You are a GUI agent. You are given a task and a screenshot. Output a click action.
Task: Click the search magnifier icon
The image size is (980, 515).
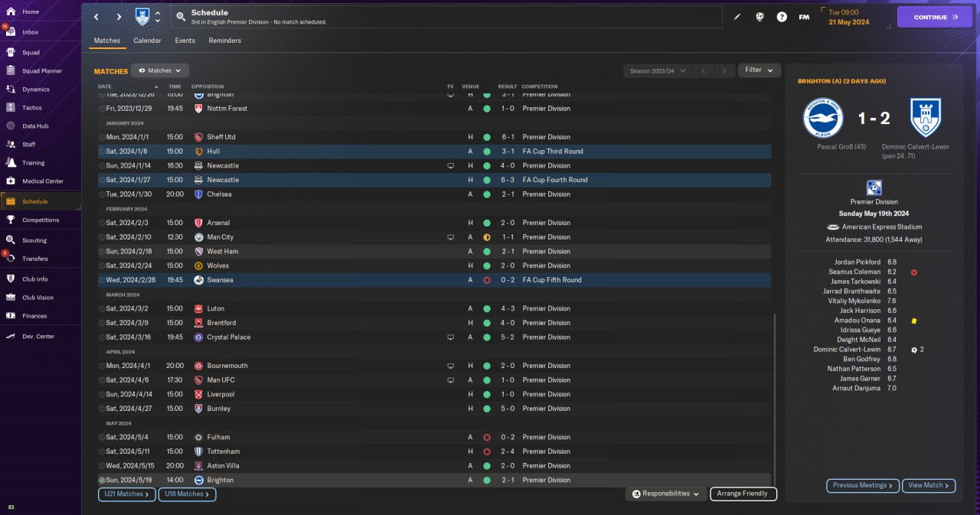point(180,17)
